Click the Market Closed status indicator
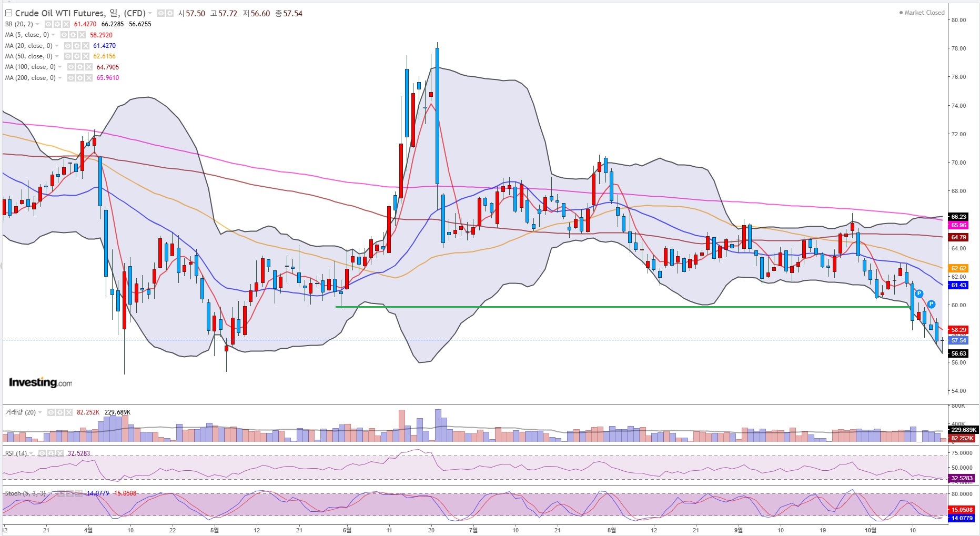Screen dimensions: 980x536 [922, 13]
